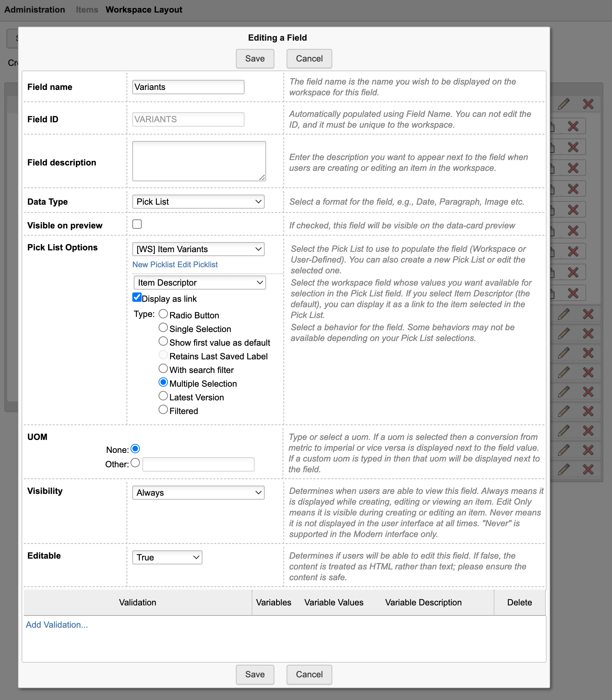Image resolution: width=612 pixels, height=700 pixels.
Task: Choose the Single Selection radio option
Action: tap(163, 328)
